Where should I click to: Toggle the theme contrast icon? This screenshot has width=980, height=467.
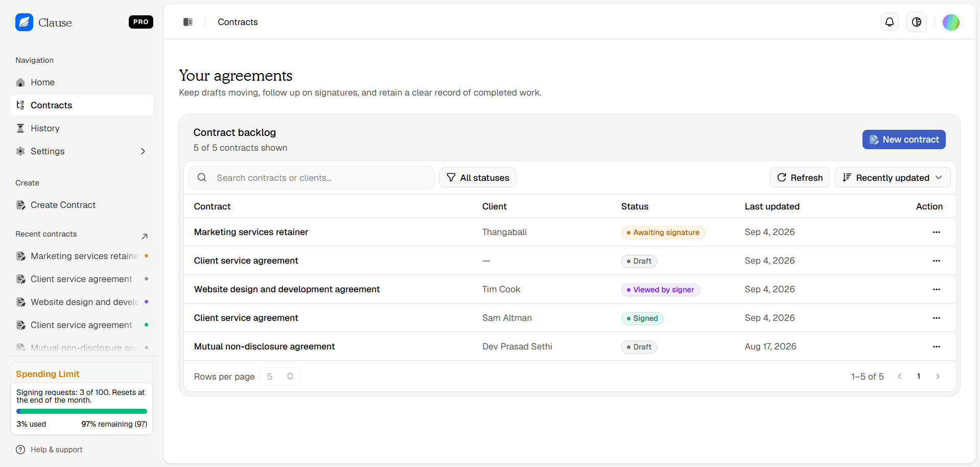(x=917, y=22)
